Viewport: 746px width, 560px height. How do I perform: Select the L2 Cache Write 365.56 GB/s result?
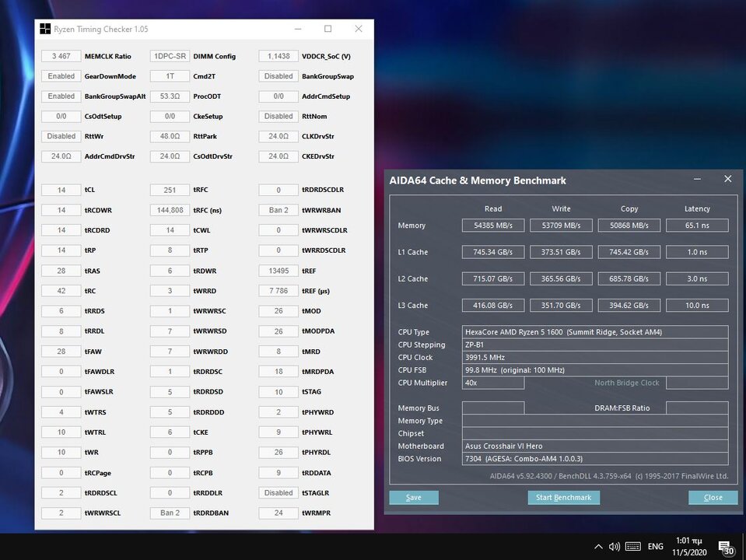[562, 278]
